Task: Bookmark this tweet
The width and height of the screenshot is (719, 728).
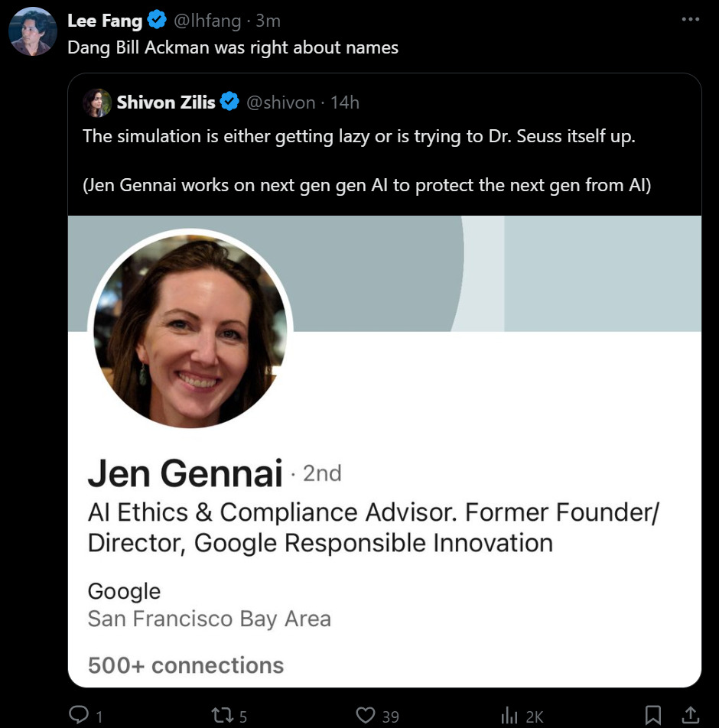Action: click(653, 715)
